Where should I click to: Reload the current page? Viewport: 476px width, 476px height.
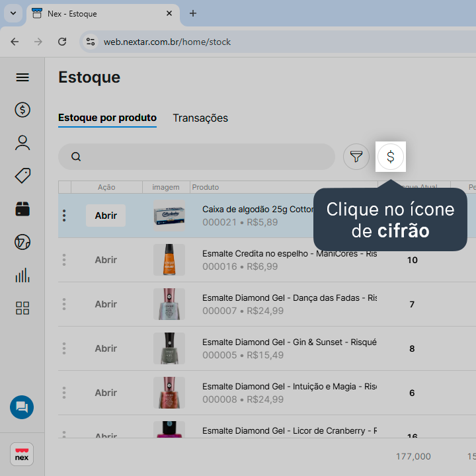click(62, 42)
